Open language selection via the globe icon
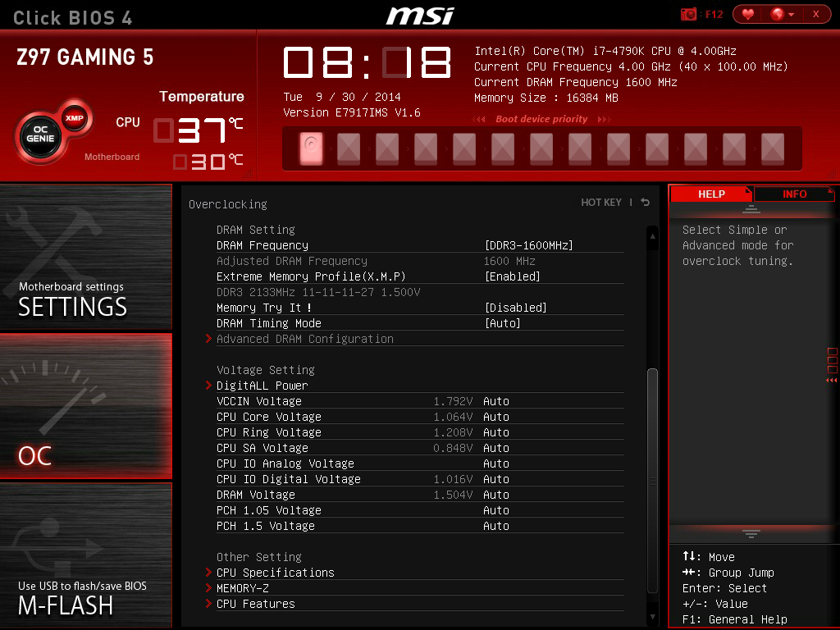This screenshot has height=630, width=840. [x=781, y=15]
